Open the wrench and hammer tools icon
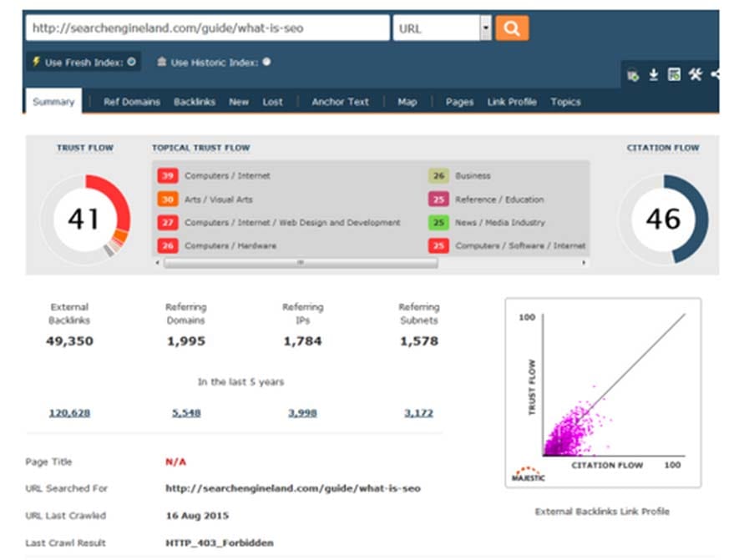Screen dimensions: 739x560 (x=696, y=74)
